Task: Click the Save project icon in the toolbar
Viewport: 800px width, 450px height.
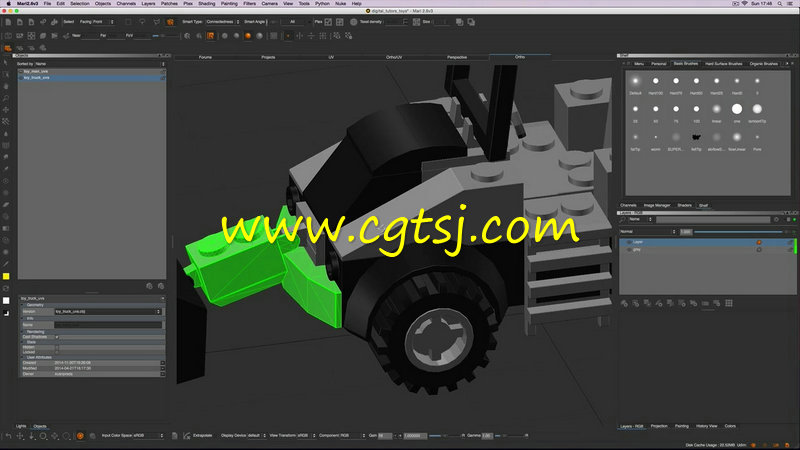Action: [x=31, y=22]
